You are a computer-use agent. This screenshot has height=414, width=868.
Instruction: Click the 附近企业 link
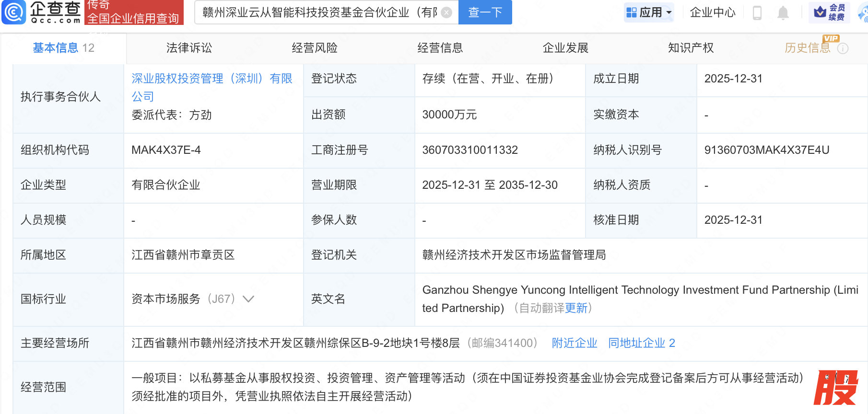[x=574, y=343]
